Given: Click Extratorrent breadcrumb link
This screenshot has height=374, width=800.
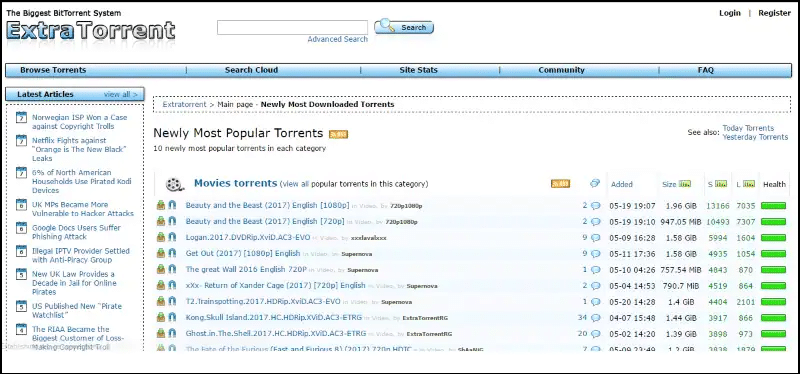Looking at the screenshot, I should [184, 105].
